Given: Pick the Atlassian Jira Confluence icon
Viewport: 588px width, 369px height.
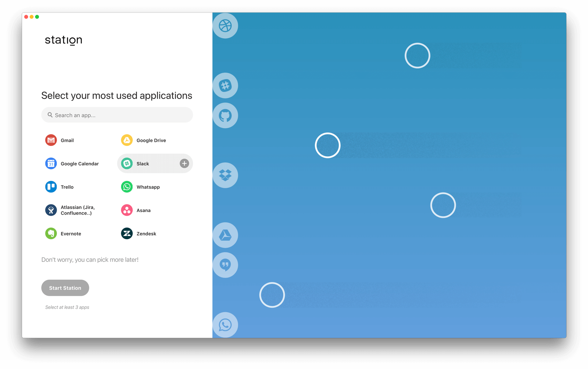Looking at the screenshot, I should click(x=51, y=210).
